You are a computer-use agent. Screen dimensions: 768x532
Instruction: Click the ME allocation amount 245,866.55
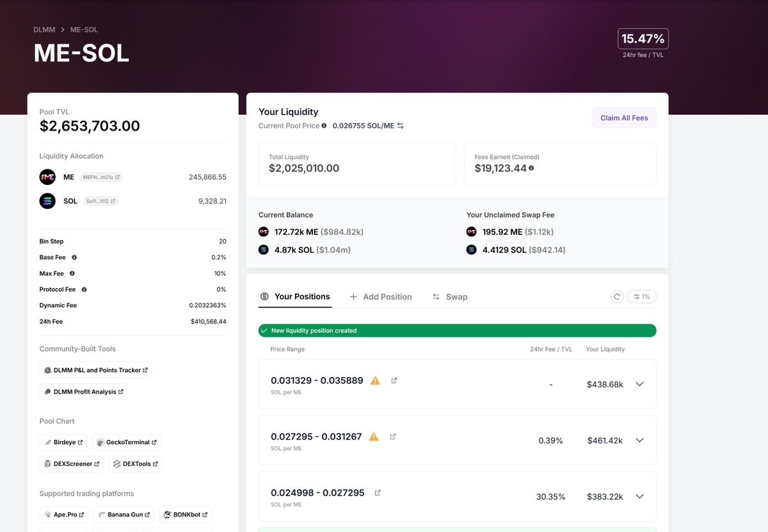(x=207, y=177)
